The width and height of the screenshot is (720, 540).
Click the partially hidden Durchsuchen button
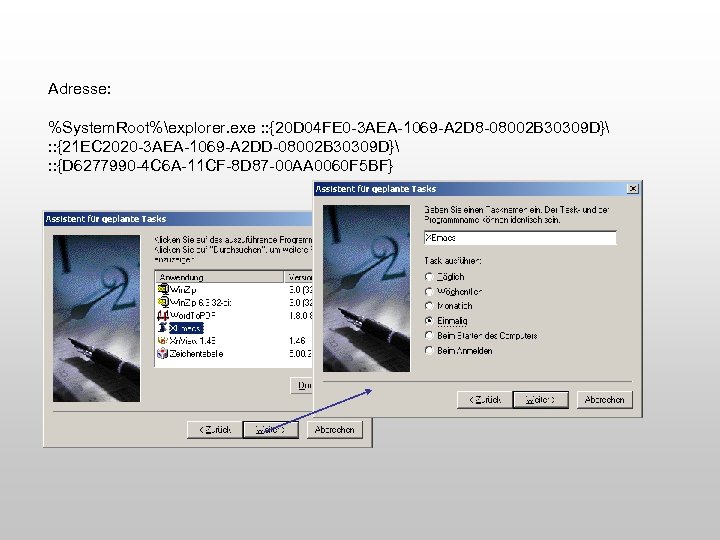click(x=302, y=386)
